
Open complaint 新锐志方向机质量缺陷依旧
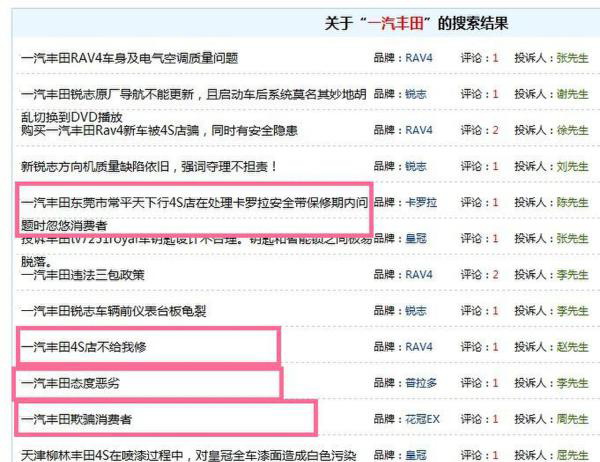pos(149,167)
